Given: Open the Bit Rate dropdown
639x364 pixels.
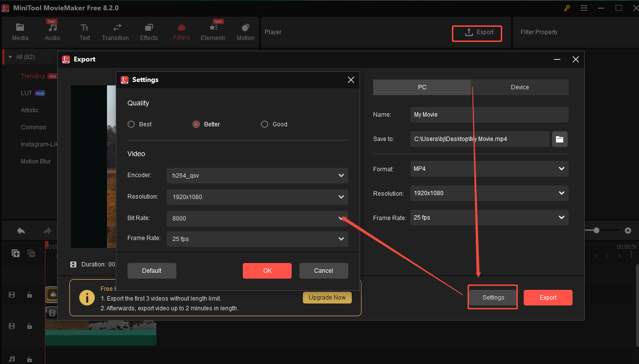Looking at the screenshot, I should point(257,219).
